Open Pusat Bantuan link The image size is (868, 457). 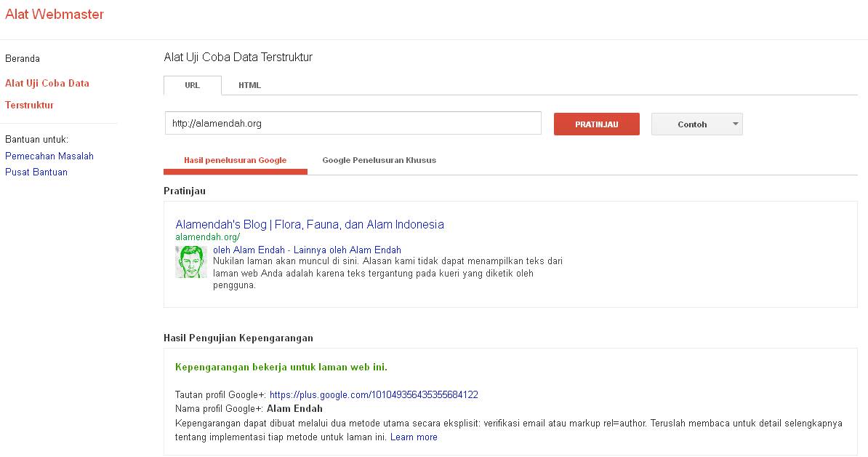click(x=36, y=172)
